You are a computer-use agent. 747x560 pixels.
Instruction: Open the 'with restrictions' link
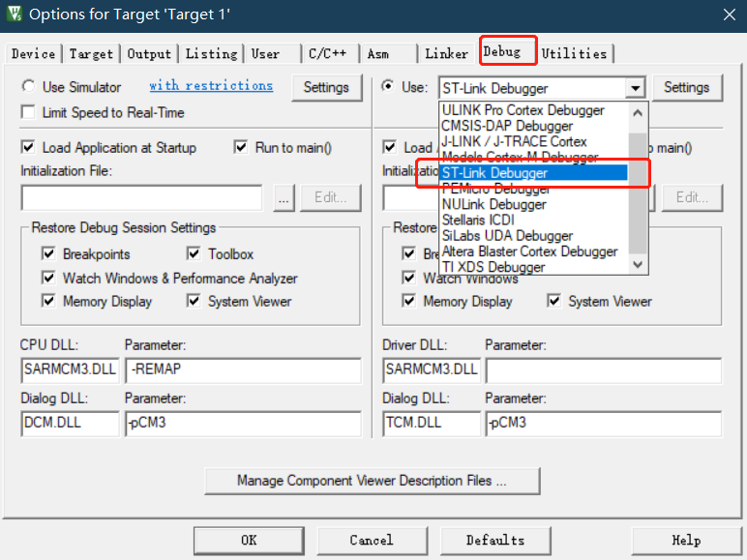click(211, 86)
